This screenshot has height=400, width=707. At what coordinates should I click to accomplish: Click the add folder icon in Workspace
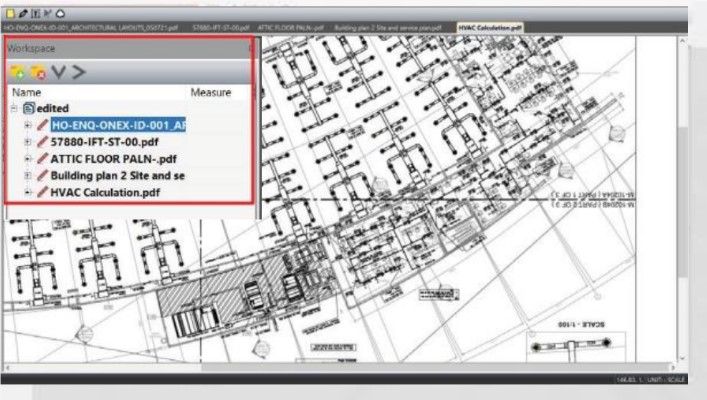point(18,72)
